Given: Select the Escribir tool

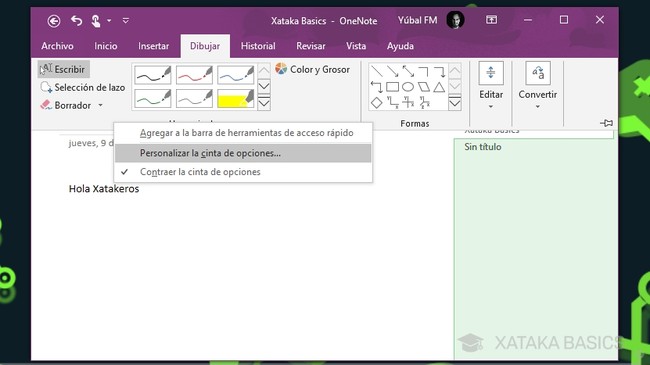Looking at the screenshot, I should (x=63, y=69).
